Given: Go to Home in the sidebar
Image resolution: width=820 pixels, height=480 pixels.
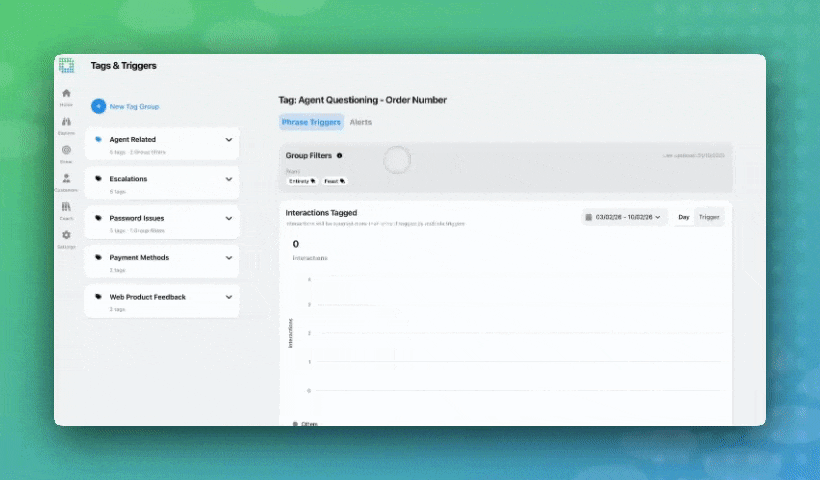Looking at the screenshot, I should tap(66, 94).
